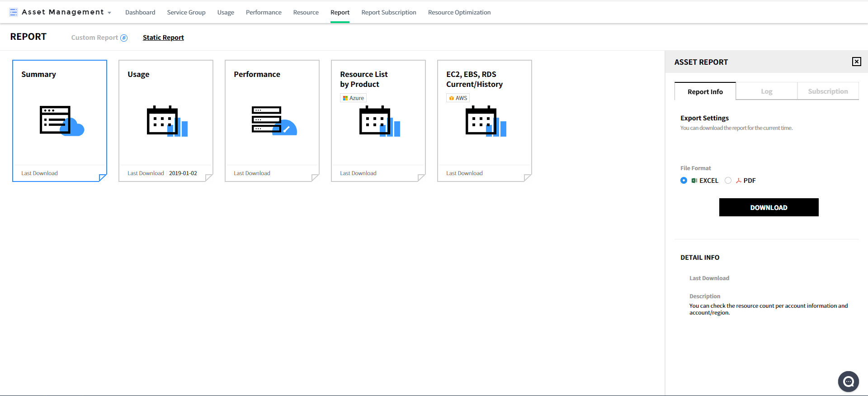Click the Resource List by Product calendar icon

tap(379, 121)
